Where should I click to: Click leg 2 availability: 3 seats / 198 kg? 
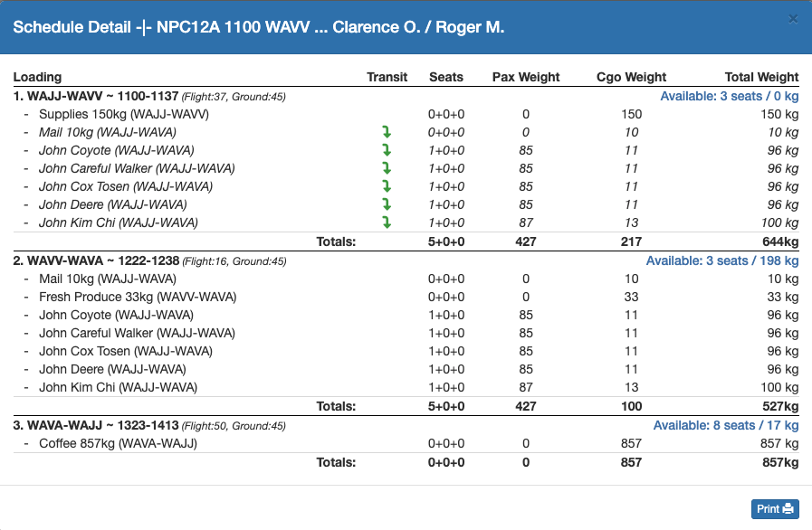(x=721, y=260)
